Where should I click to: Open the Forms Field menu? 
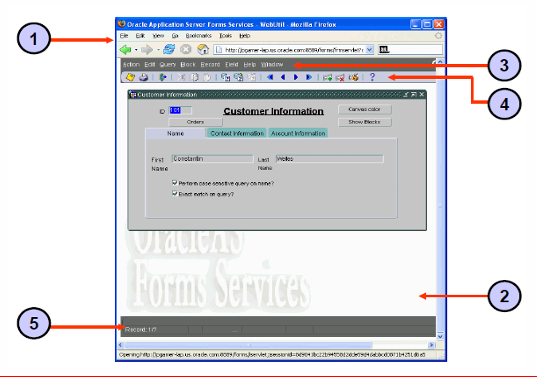point(232,64)
